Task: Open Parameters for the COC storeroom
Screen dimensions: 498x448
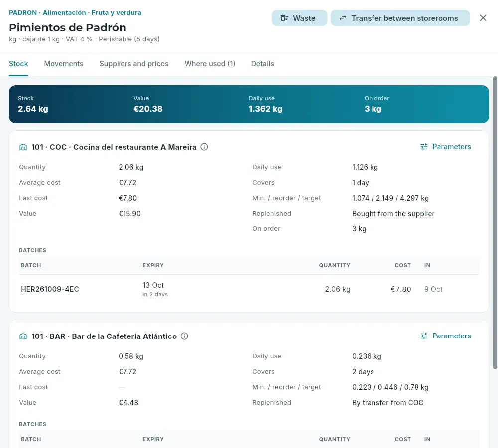Action: point(446,147)
